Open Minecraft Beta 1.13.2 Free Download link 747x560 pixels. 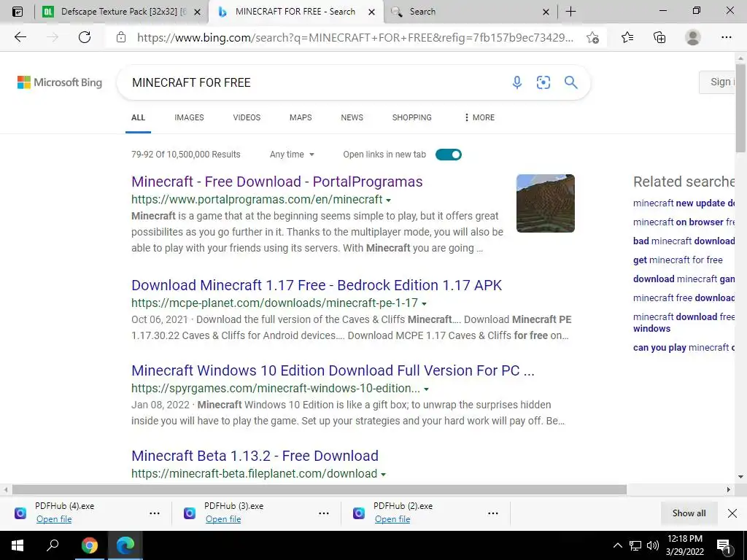click(x=255, y=456)
